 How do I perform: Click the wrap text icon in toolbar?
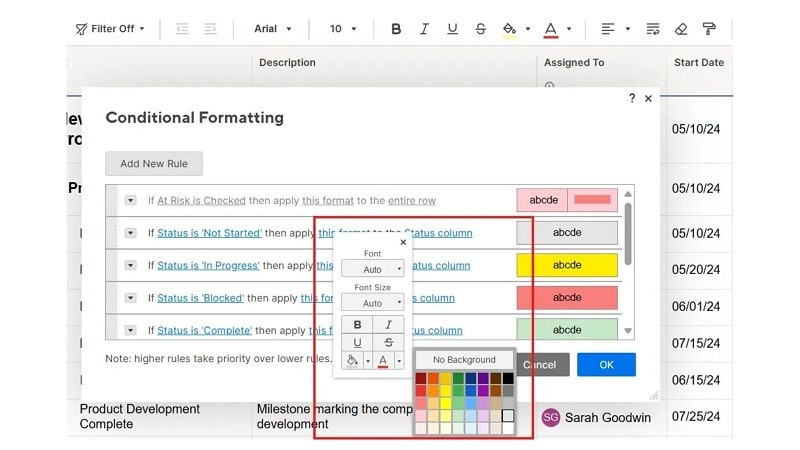click(x=653, y=29)
